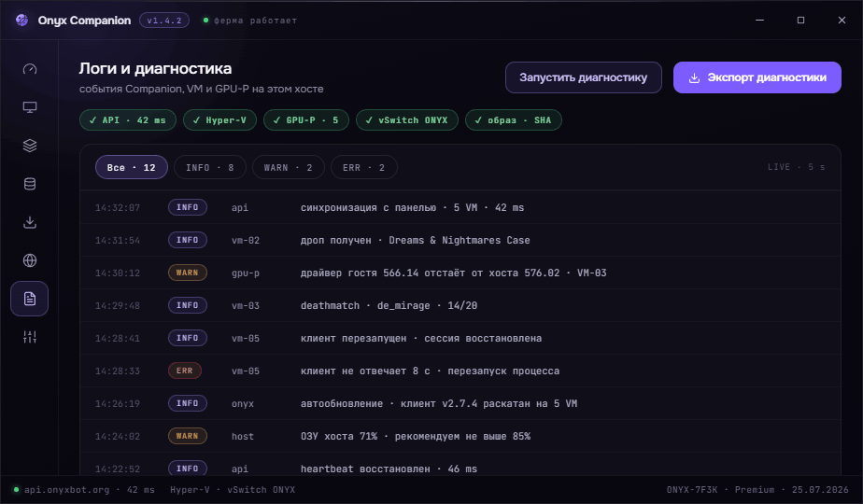Select log row 'драйвер гостя 566.14 отстаёт'
Image resolution: width=863 pixels, height=504 pixels.
pos(460,273)
